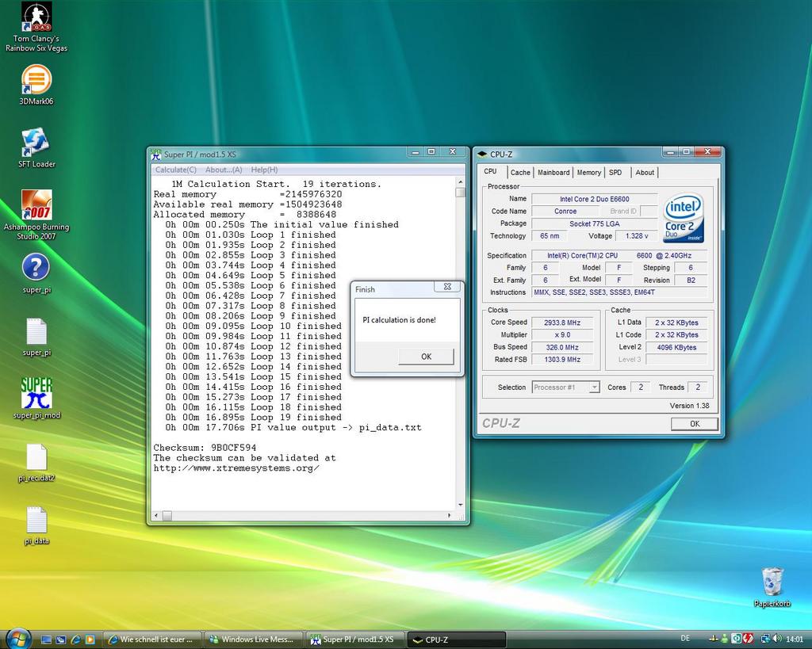Select the super_pi help file icon
The width and height of the screenshot is (812, 649).
coord(36,273)
